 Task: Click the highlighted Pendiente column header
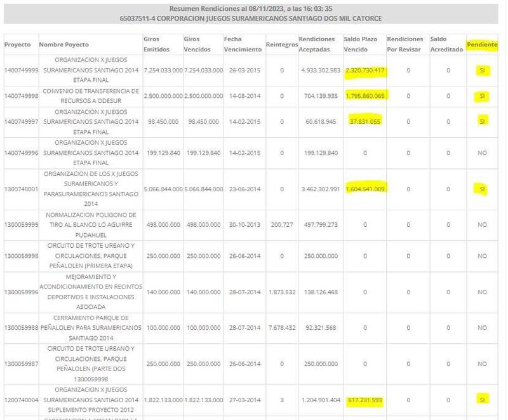(482, 44)
